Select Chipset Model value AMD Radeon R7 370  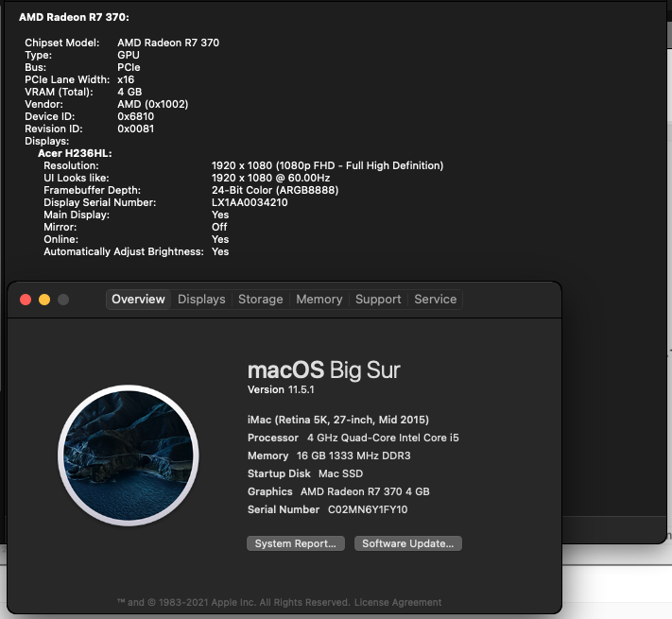click(168, 43)
